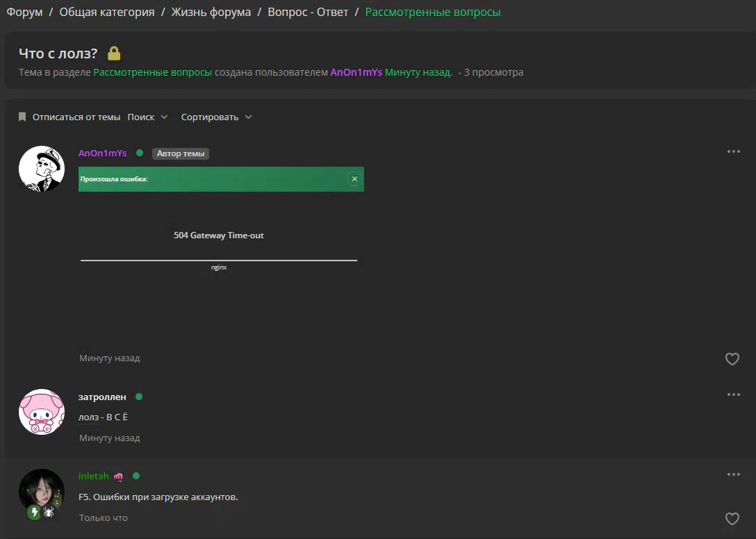Close the Произошла ошибка banner with X

click(x=354, y=179)
